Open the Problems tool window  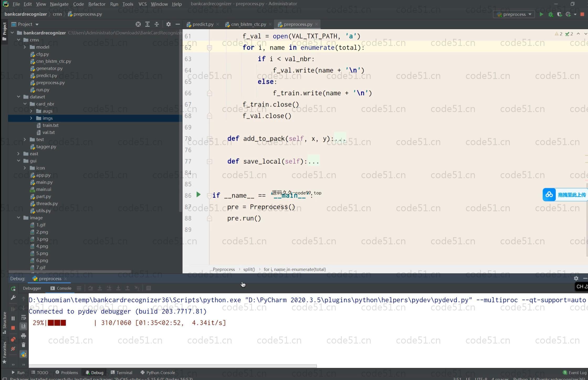[67, 373]
